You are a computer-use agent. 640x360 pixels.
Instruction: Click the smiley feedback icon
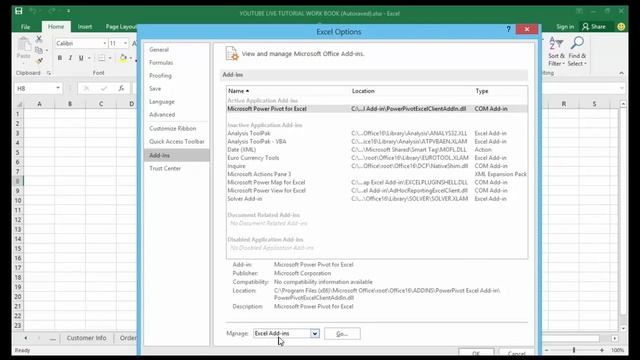(621, 27)
